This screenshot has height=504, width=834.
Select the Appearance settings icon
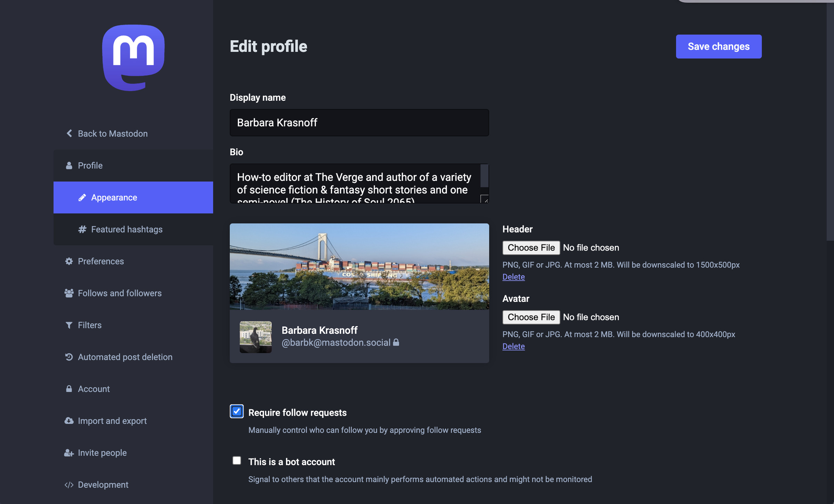pos(83,197)
